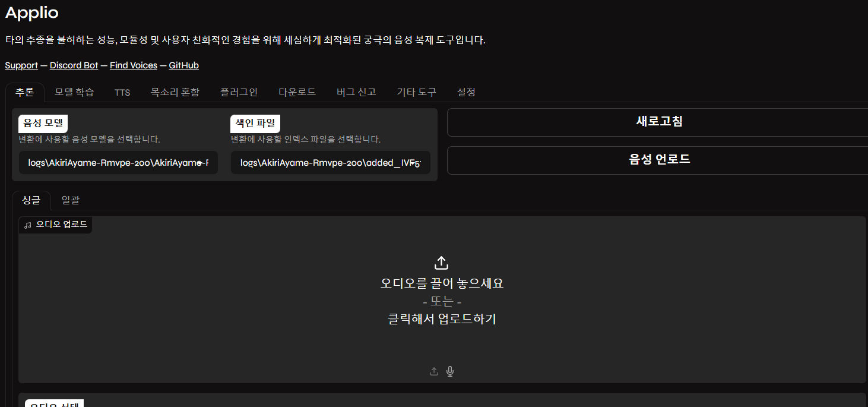This screenshot has width=868, height=407.
Task: Go to the 목소리 혼합 tab
Action: pos(175,92)
